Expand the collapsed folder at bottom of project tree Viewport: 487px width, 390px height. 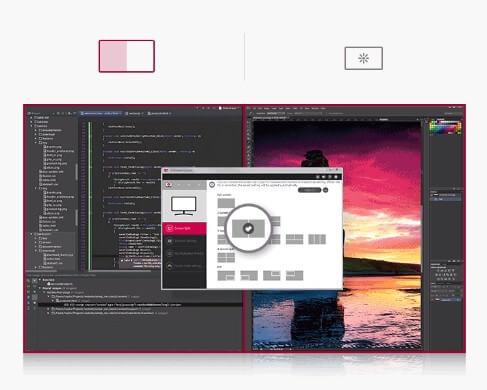point(36,267)
